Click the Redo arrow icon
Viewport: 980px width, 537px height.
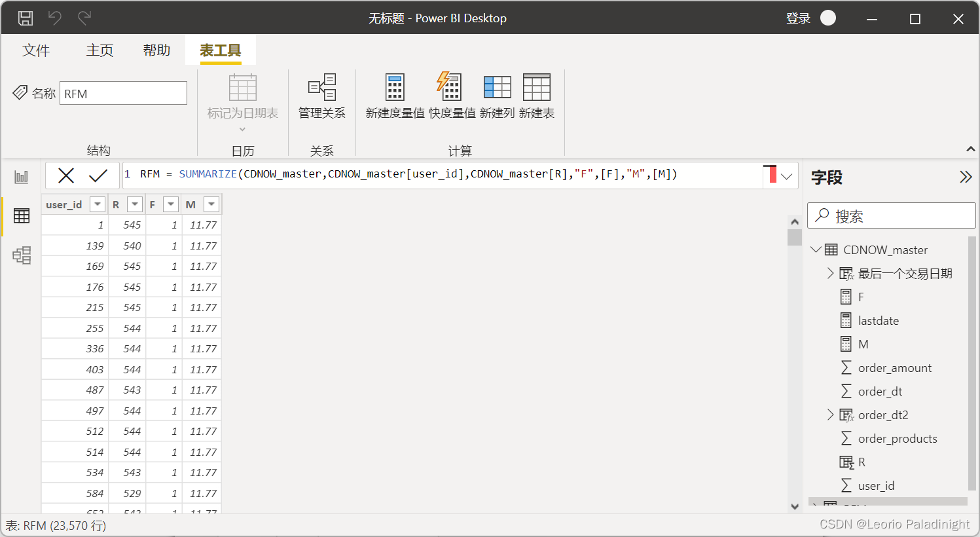pyautogui.click(x=84, y=18)
